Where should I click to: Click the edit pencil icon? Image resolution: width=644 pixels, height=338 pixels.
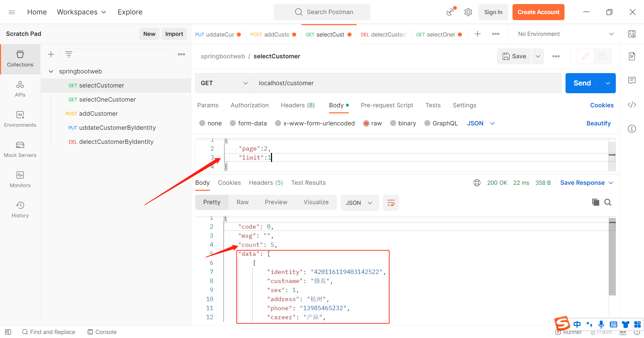[x=586, y=56]
